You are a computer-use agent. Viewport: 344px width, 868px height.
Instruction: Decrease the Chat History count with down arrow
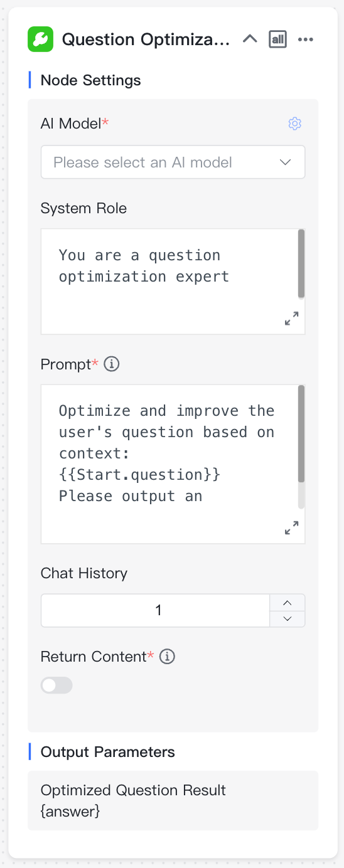point(288,618)
